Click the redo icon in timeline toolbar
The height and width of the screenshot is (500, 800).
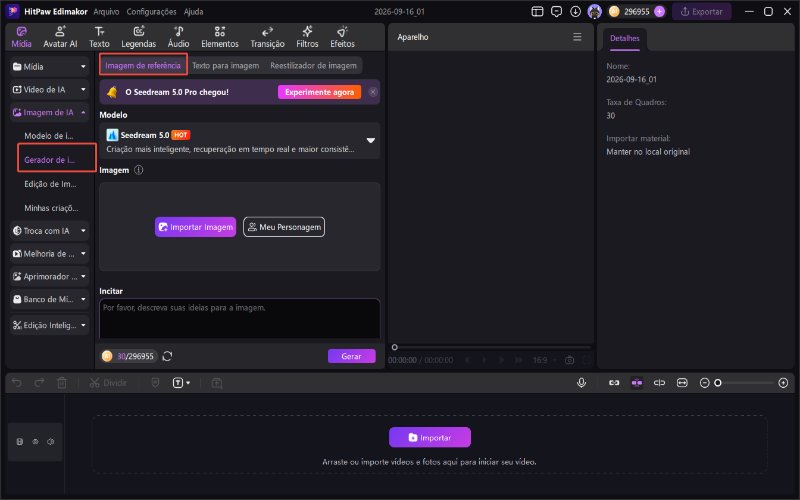(39, 383)
